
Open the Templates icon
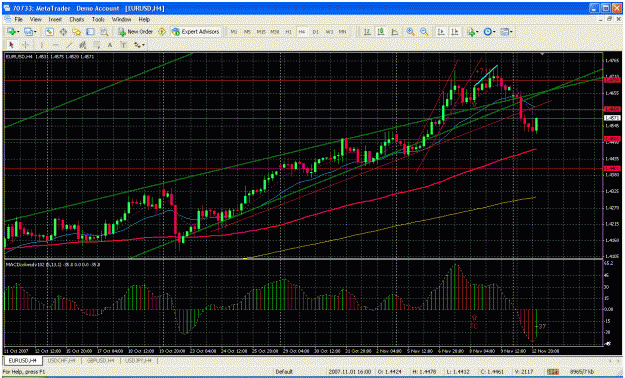(x=504, y=32)
